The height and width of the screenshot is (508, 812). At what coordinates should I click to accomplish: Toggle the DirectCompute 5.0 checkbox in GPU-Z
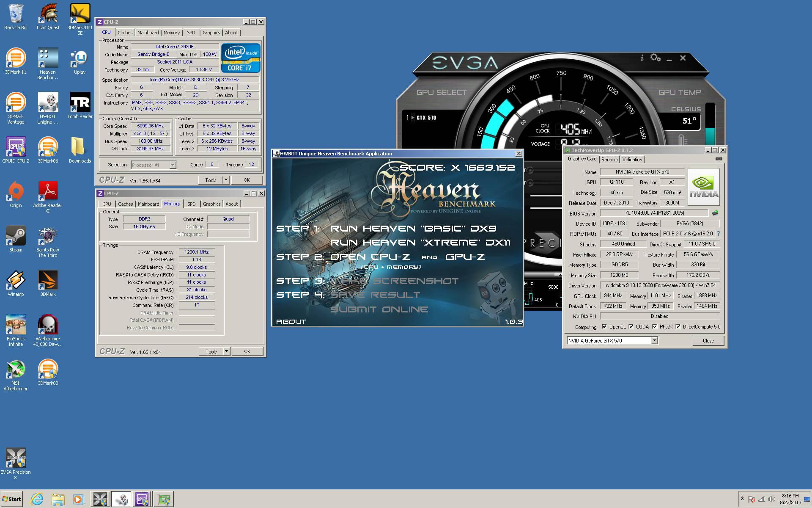[x=678, y=326]
